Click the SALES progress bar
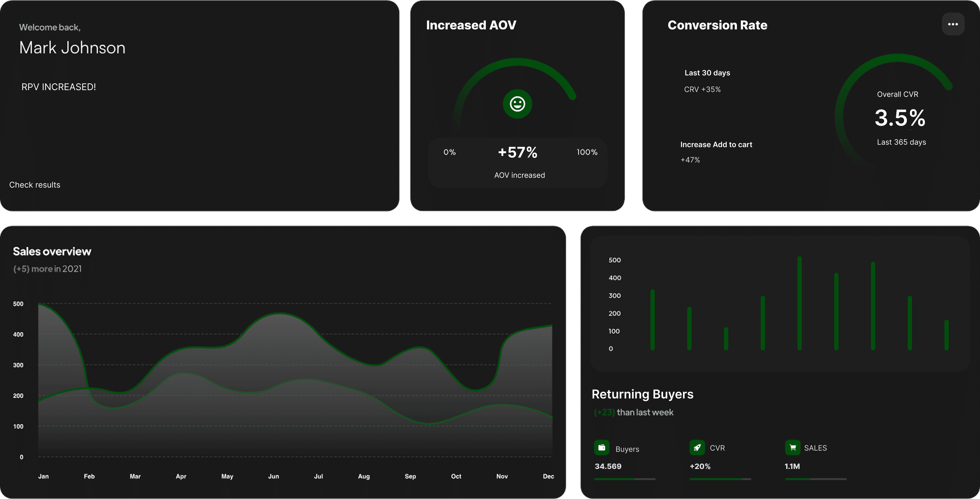 click(816, 479)
